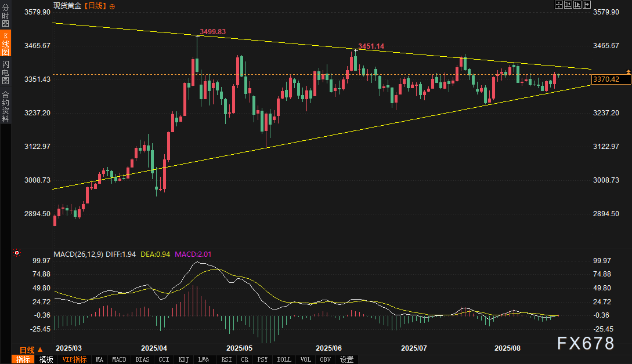The height and width of the screenshot is (364, 632).
Task: Click the 3499.83 high price marker
Action: pyautogui.click(x=212, y=31)
